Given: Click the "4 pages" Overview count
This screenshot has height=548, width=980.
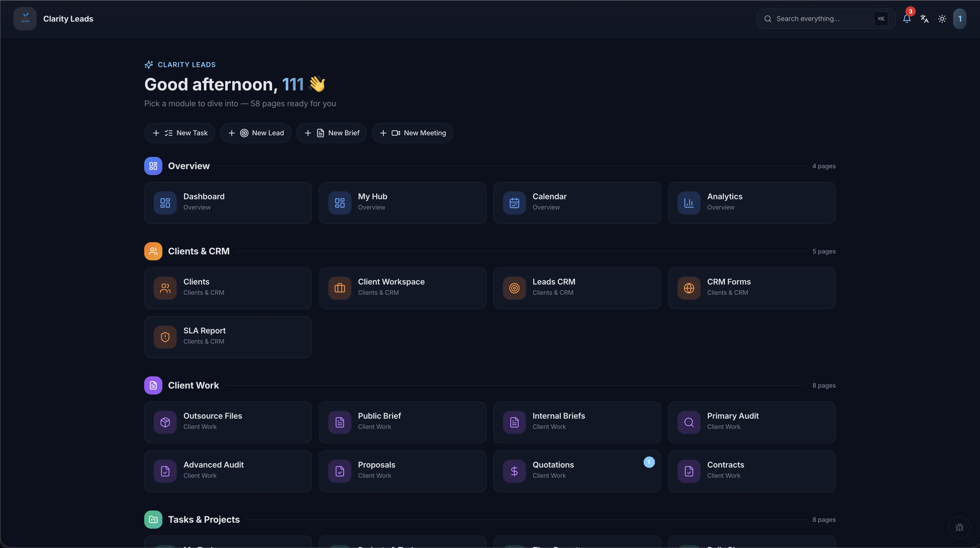Looking at the screenshot, I should pyautogui.click(x=824, y=166).
